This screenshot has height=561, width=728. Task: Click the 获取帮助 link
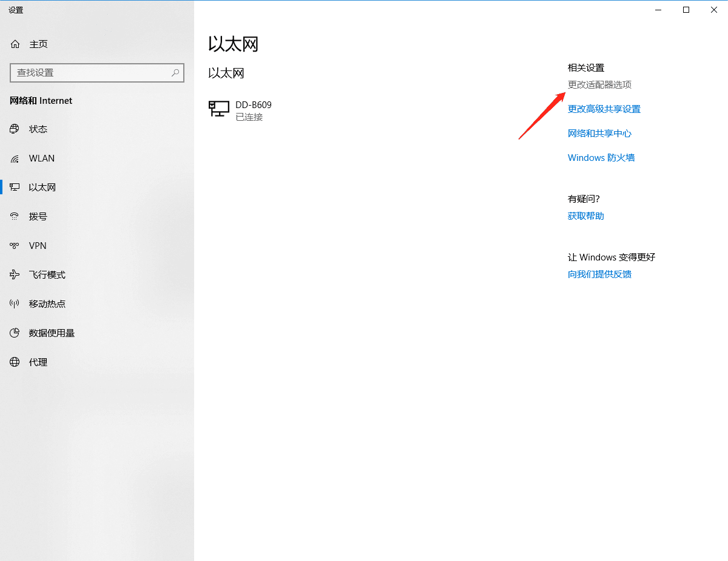click(x=586, y=216)
